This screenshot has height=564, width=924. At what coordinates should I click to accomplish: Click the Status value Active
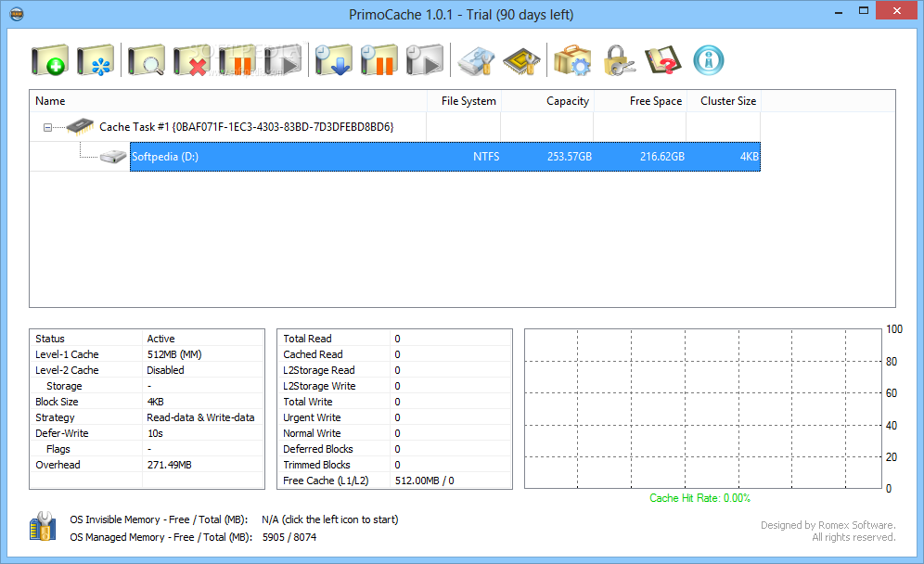[x=160, y=339]
